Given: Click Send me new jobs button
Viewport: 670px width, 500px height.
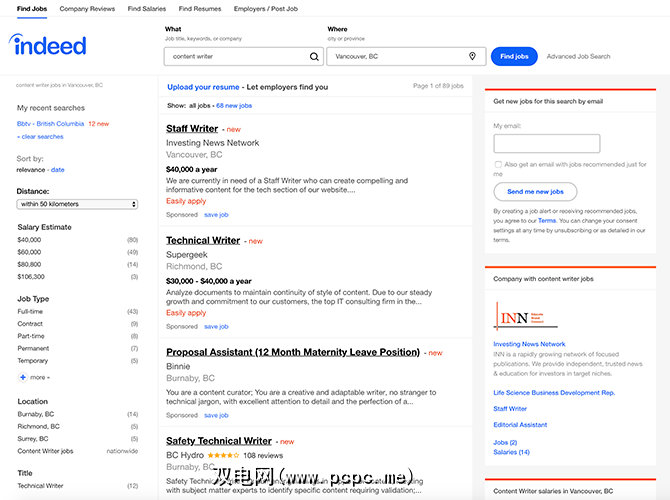Looking at the screenshot, I should pos(535,192).
